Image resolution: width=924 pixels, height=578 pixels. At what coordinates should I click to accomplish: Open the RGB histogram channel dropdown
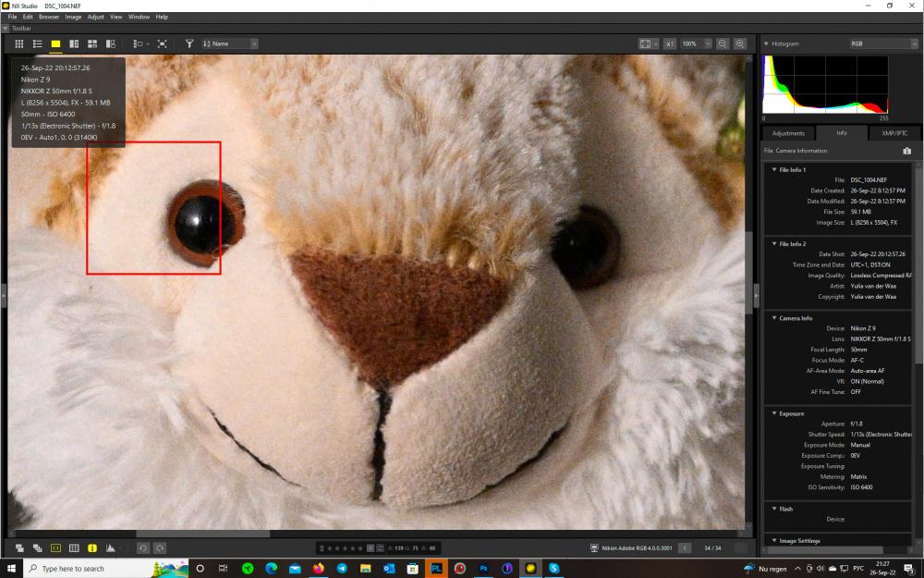pos(883,43)
